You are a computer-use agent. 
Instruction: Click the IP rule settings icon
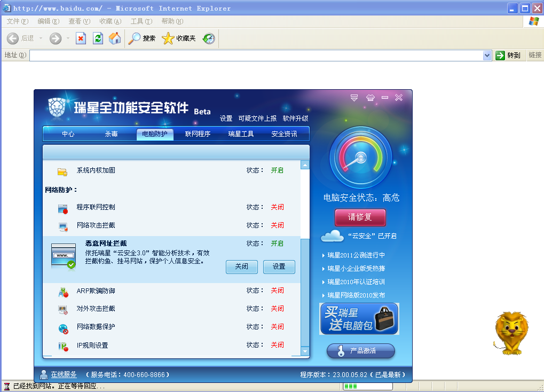63,346
